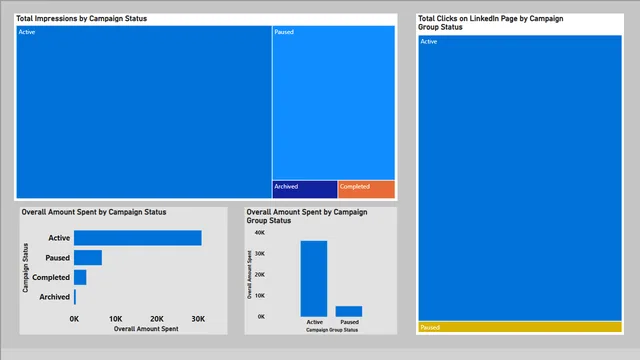Click the Paused column in Campaign Group Status chart

[349, 311]
